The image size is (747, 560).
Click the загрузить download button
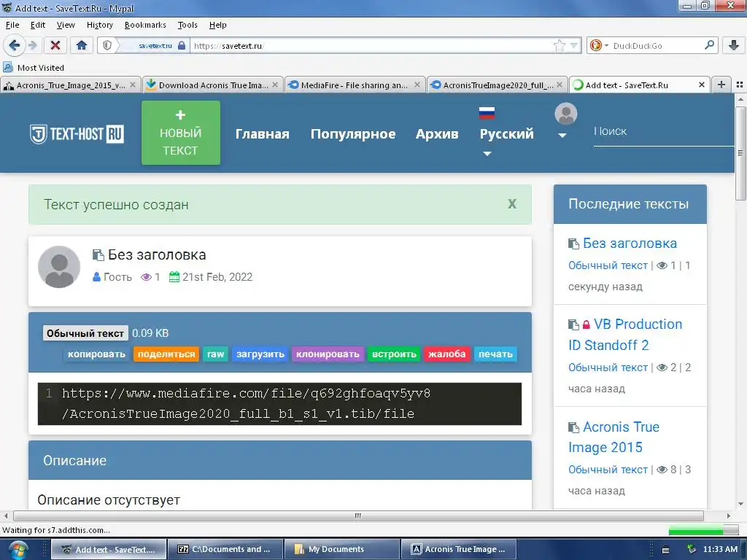[260, 354]
